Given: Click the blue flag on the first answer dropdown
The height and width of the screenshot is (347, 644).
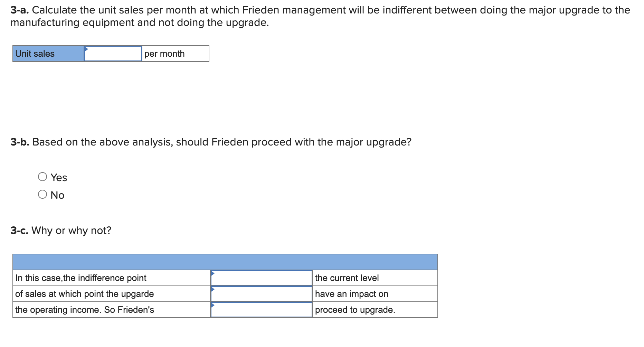Looking at the screenshot, I should [x=213, y=273].
